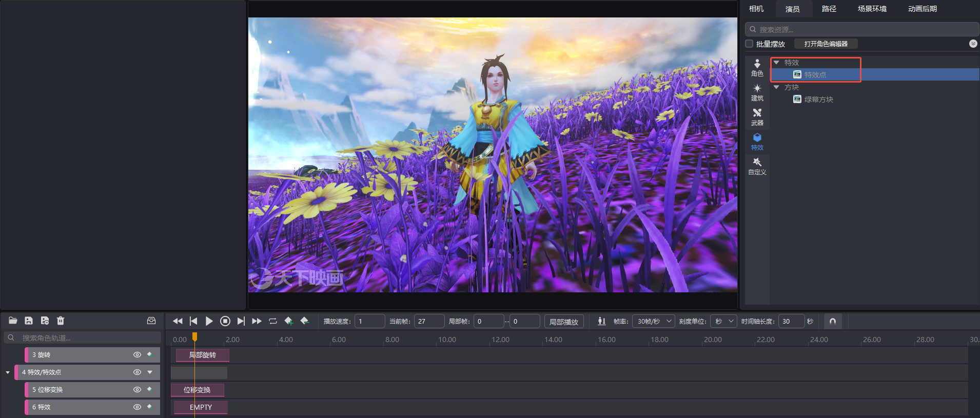Enable the 批量摆放 checkbox
Screen dimensions: 980x418
tap(749, 44)
